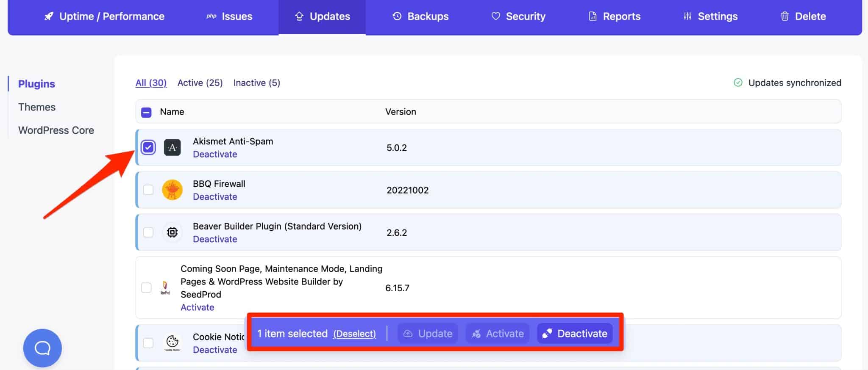Show All (30) plugins filter
Viewport: 868px width, 370px height.
click(x=151, y=83)
